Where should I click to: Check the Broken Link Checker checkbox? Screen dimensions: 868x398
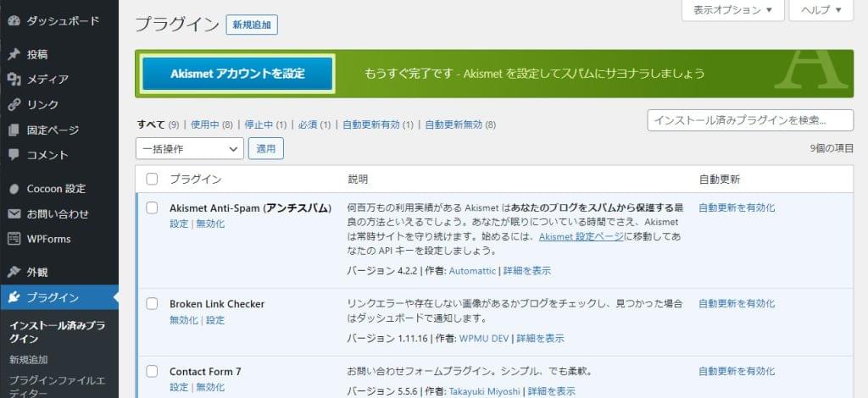coord(153,303)
